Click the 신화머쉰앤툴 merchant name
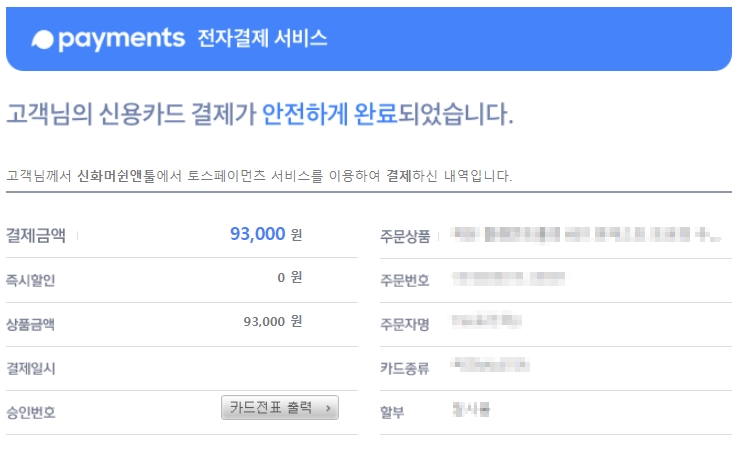 (x=117, y=176)
